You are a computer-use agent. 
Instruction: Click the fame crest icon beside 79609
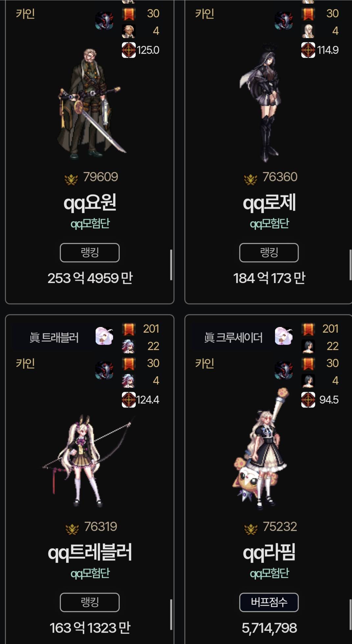(x=71, y=179)
